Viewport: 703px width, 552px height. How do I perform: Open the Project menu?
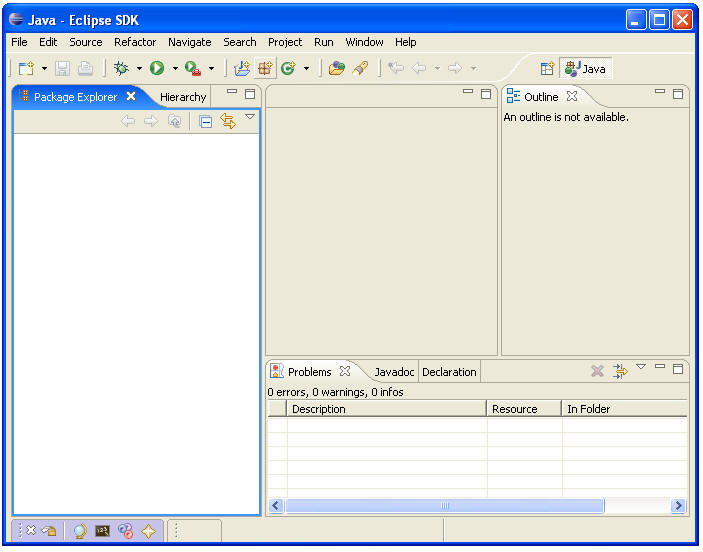coord(285,42)
